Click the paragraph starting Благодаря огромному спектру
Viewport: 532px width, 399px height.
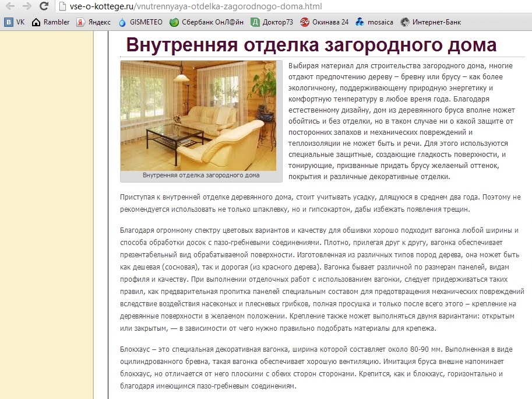(322, 279)
